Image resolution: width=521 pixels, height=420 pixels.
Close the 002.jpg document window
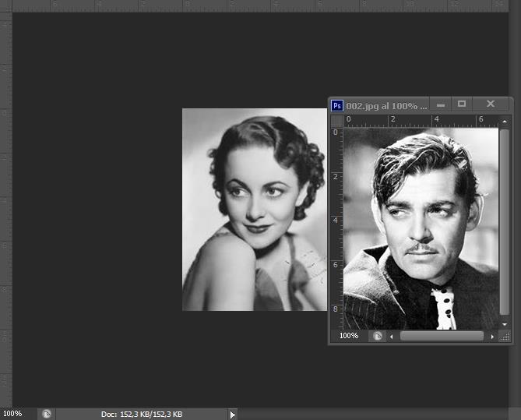[490, 104]
